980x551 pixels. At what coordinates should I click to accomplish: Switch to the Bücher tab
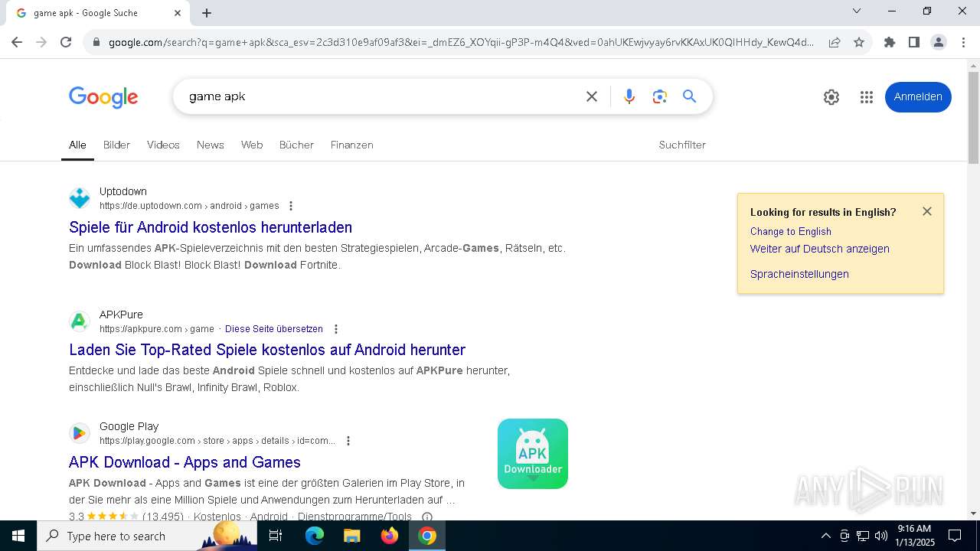[296, 145]
